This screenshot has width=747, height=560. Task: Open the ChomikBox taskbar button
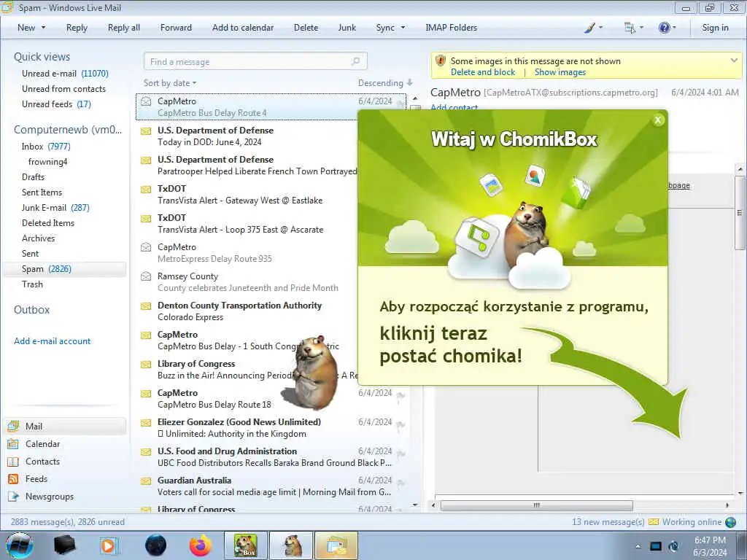pos(244,545)
